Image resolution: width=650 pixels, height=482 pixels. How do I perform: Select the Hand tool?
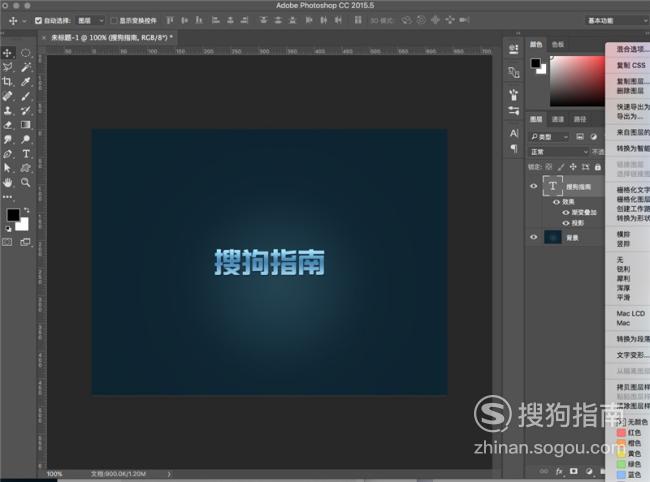7,182
